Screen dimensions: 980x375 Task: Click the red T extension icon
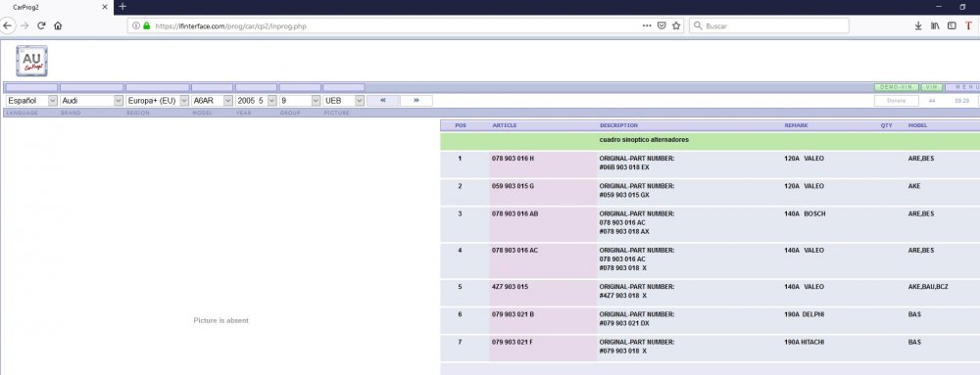point(968,26)
